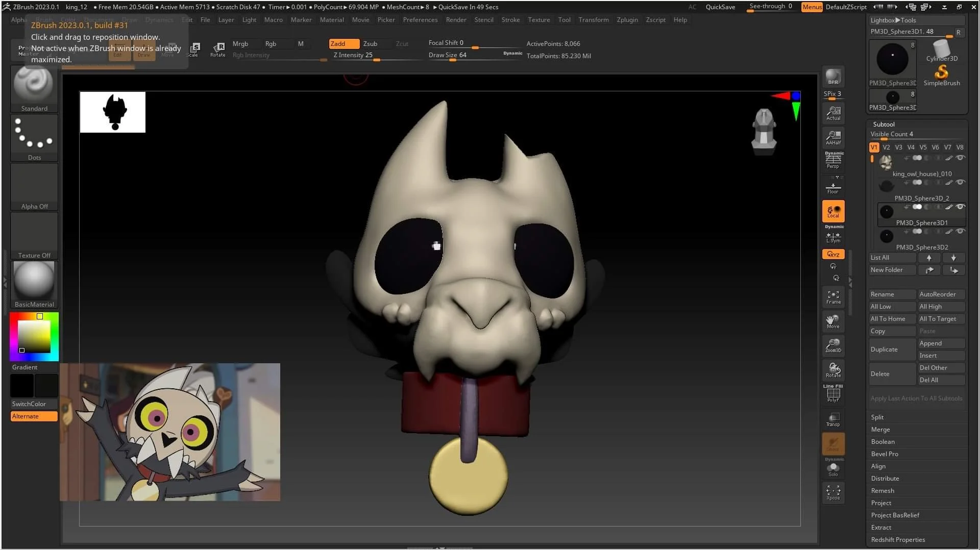Select the Move view icon on right shelf
The image size is (980, 550).
(x=833, y=322)
